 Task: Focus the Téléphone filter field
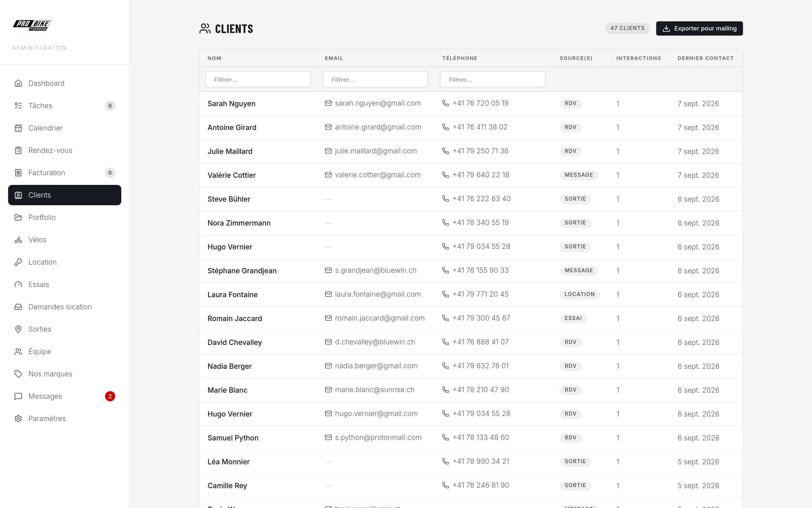(x=492, y=79)
